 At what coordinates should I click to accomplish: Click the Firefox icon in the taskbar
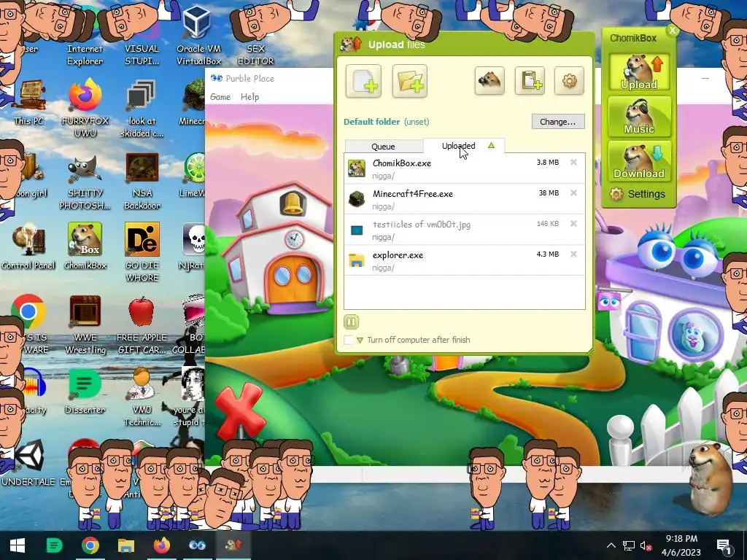pyautogui.click(x=161, y=545)
